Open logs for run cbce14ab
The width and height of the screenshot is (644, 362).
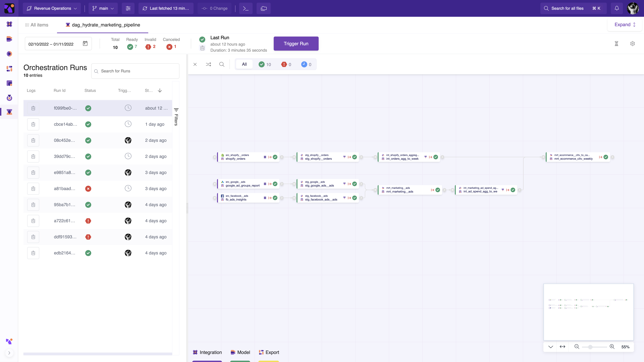coord(33,124)
